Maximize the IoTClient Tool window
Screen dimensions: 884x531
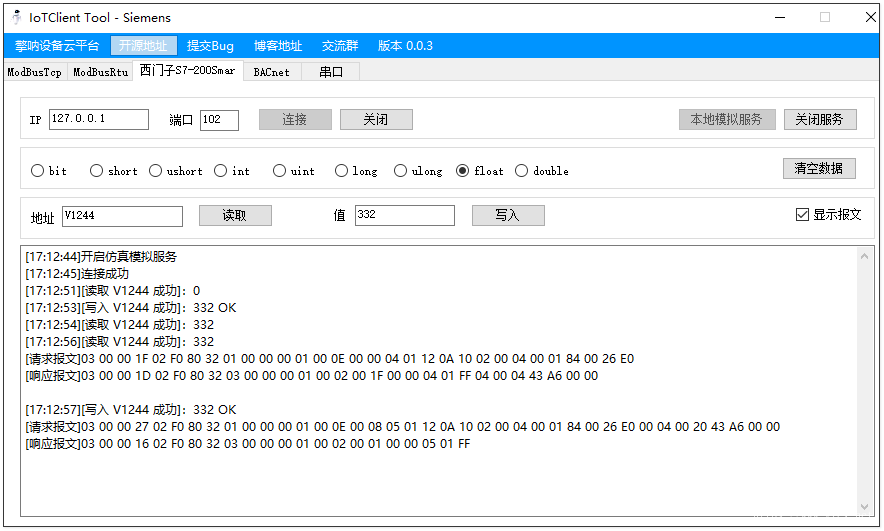(825, 17)
